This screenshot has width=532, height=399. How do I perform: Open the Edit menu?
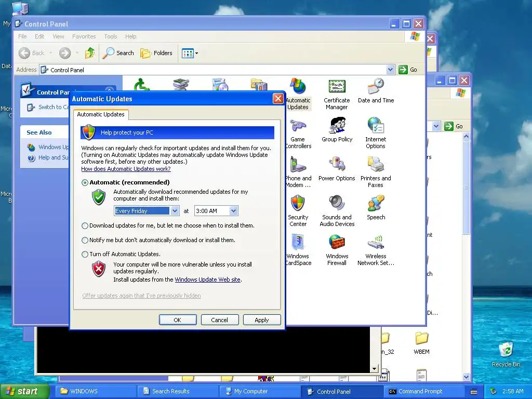[39, 36]
